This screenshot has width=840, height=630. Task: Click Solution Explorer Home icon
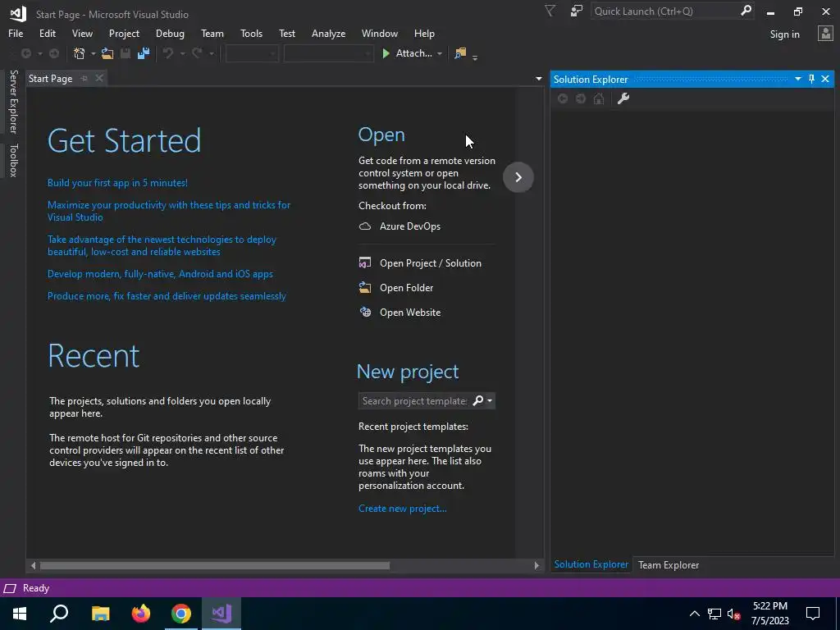[x=599, y=99]
